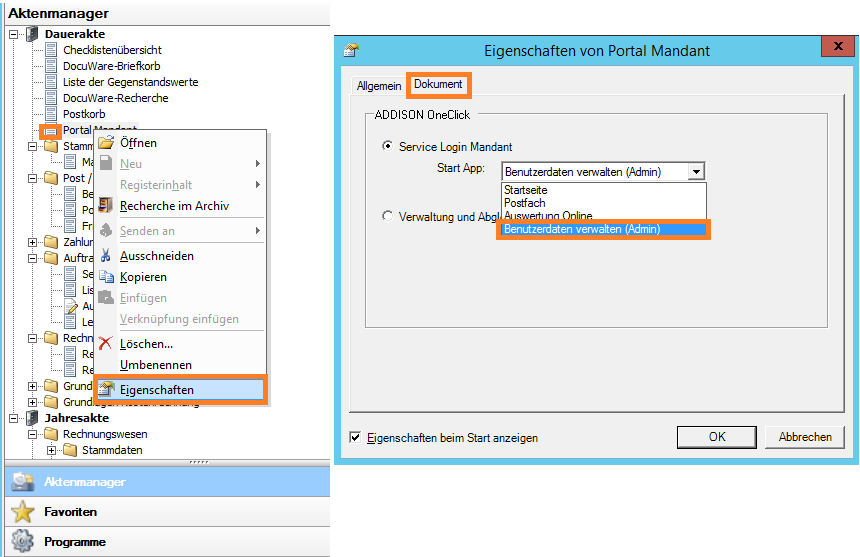Viewport: 860px width, 557px height.
Task: Click the open-folder icon beside Öffnen
Action: tap(106, 143)
